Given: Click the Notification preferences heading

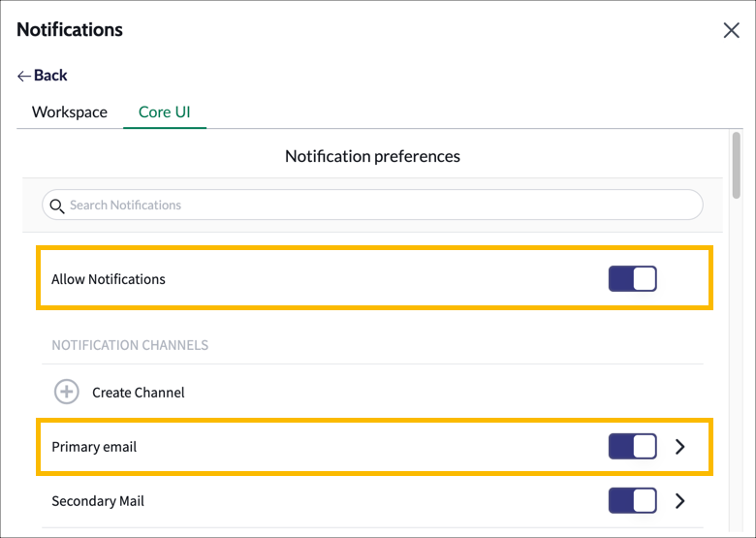Looking at the screenshot, I should [372, 156].
